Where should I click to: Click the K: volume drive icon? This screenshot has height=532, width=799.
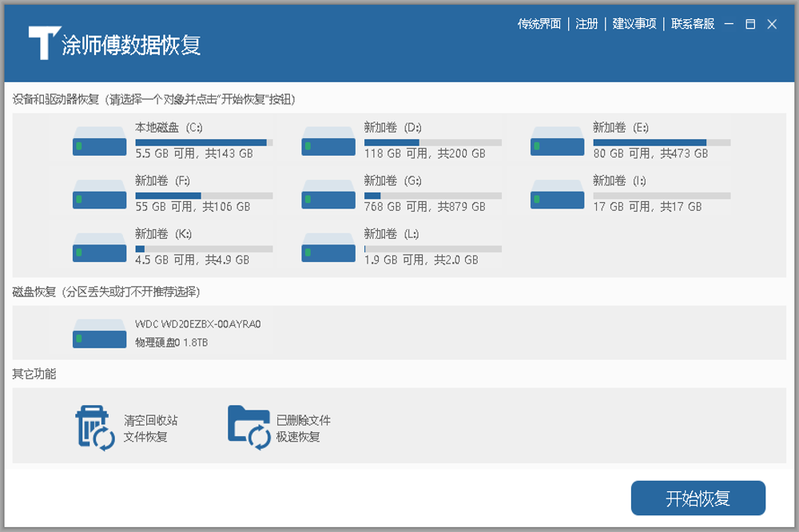[100, 248]
